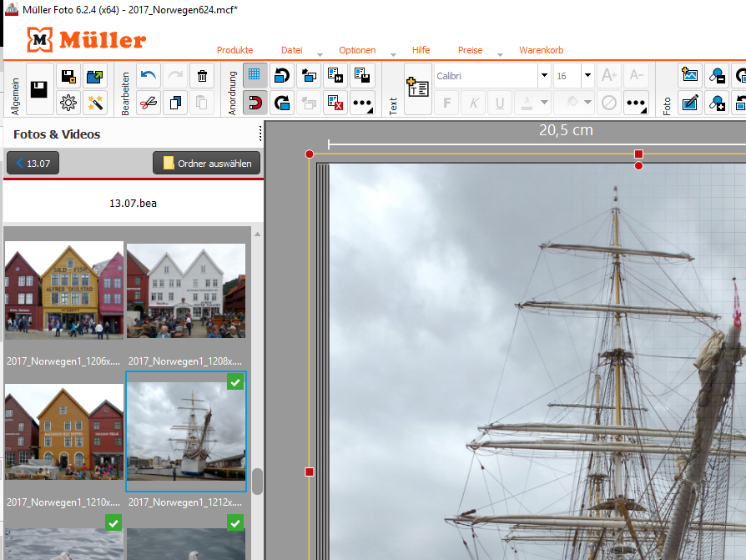This screenshot has height=560, width=746.
Task: Toggle the grid display button
Action: 255,76
